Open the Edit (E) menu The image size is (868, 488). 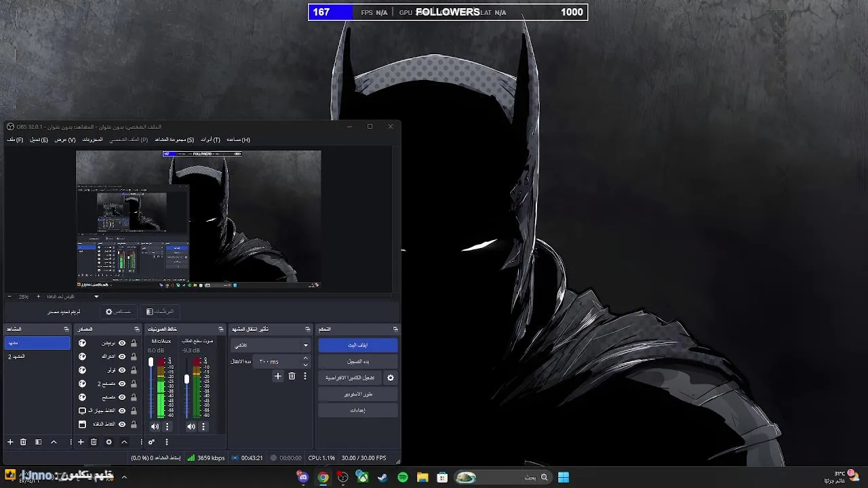39,140
